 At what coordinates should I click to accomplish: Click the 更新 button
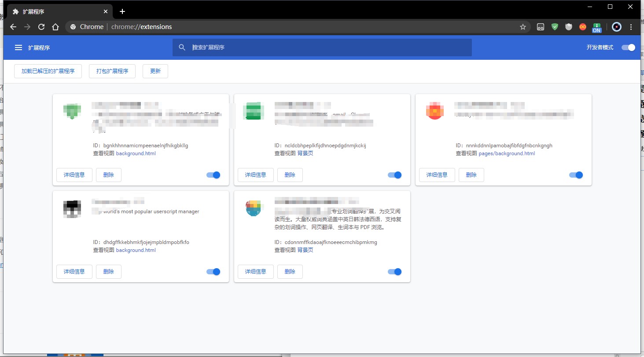[155, 71]
